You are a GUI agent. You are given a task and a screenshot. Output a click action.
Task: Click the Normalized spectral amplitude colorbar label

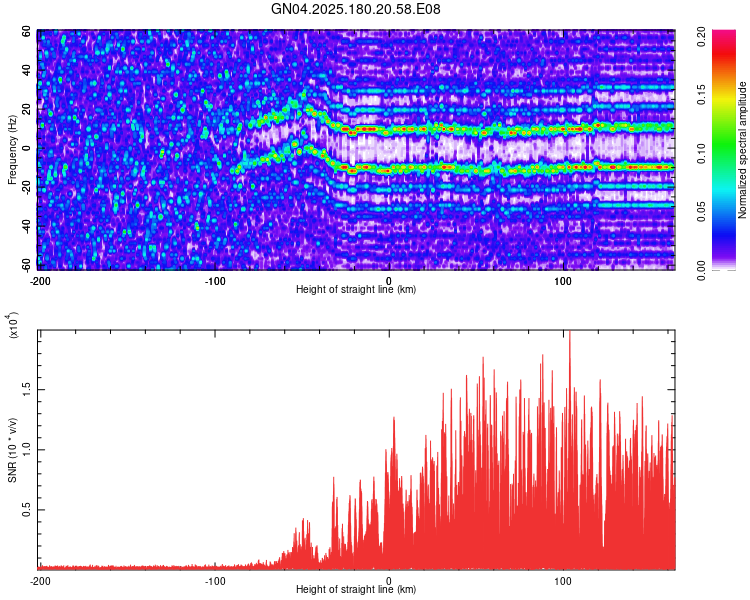point(742,150)
